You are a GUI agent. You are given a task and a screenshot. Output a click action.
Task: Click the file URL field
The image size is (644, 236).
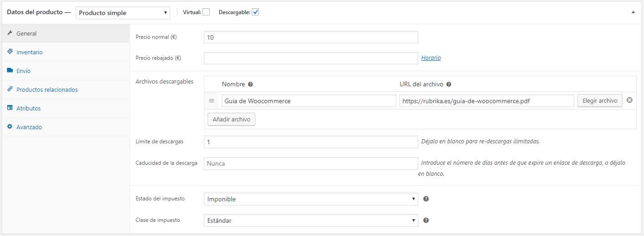pos(487,100)
